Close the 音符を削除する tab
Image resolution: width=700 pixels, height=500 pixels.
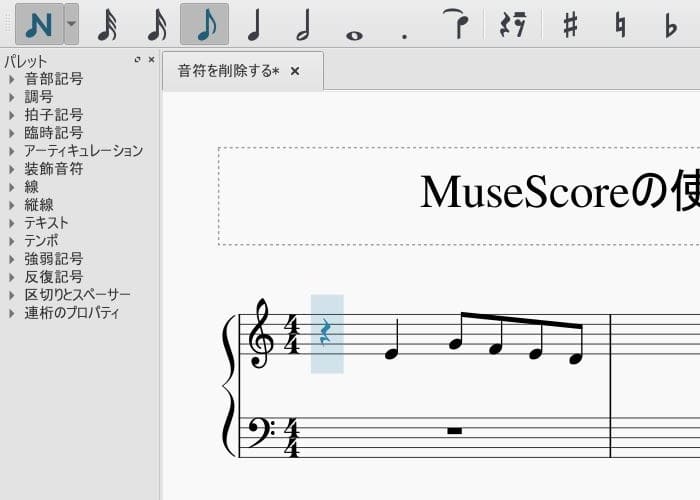[x=295, y=72]
